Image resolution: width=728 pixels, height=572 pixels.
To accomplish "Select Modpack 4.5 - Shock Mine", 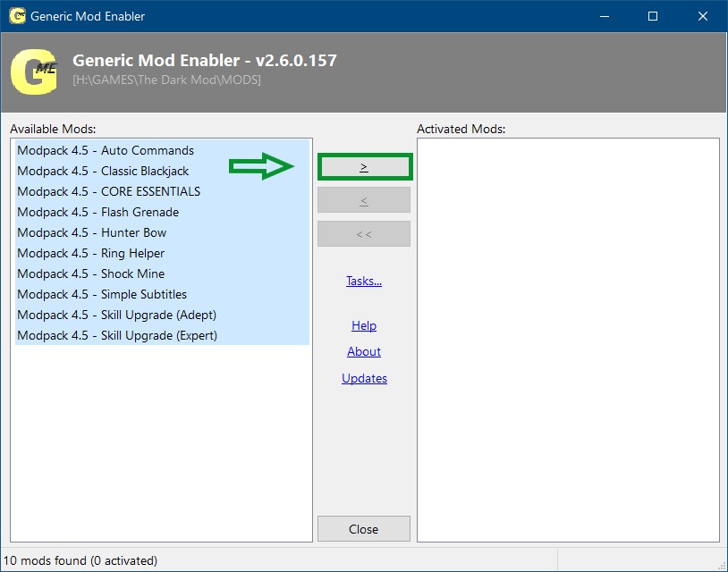I will [162, 273].
